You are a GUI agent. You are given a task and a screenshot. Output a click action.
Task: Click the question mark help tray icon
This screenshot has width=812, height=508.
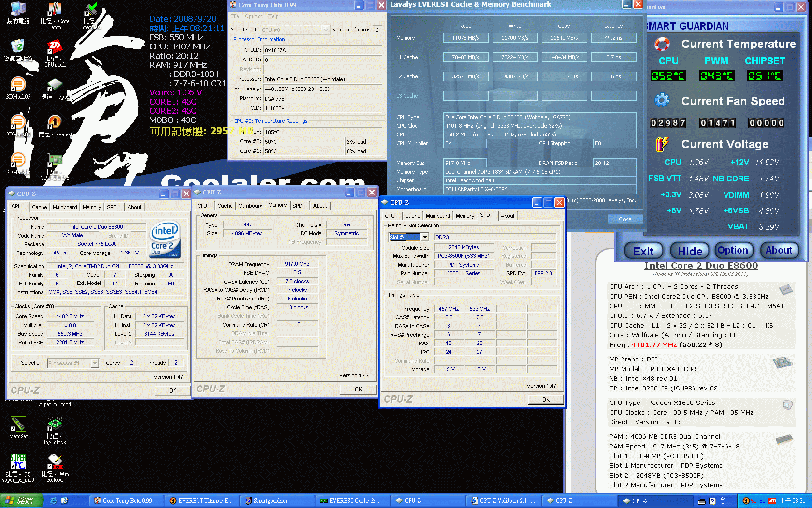[712, 501]
